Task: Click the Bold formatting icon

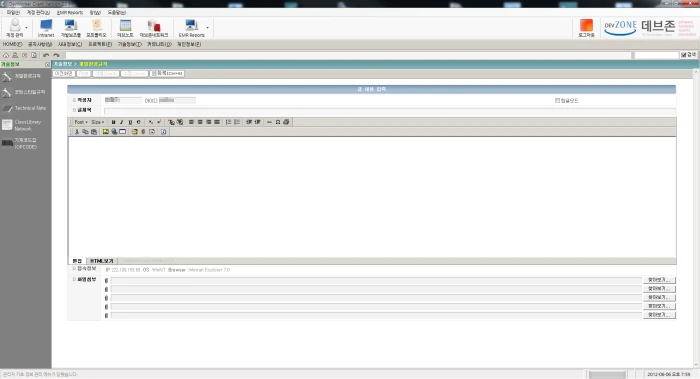Action: [x=113, y=122]
